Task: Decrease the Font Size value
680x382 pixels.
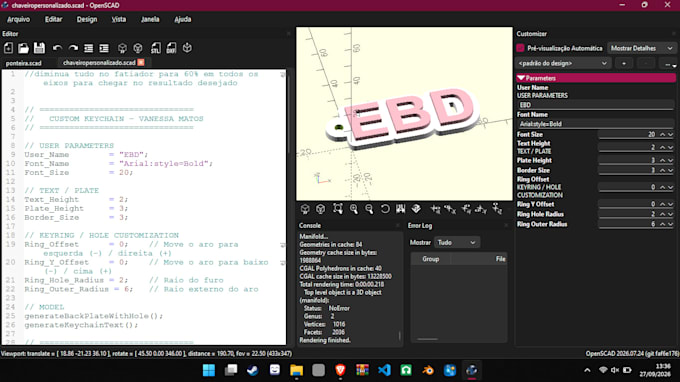Action: click(x=670, y=135)
